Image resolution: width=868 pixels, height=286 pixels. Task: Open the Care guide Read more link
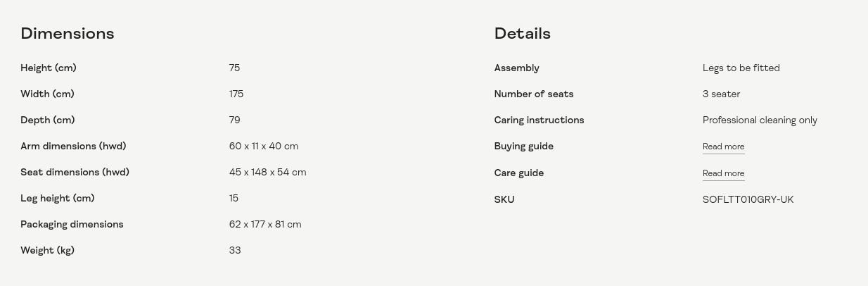(x=723, y=173)
